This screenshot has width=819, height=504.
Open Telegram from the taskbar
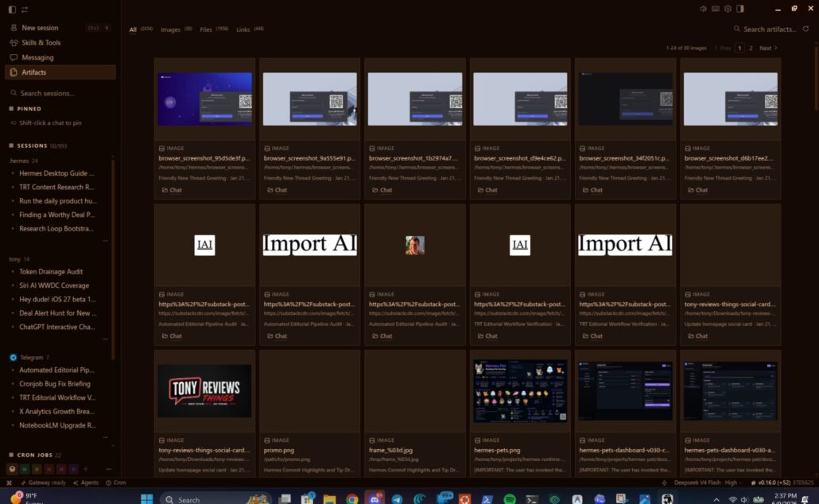coord(397,499)
